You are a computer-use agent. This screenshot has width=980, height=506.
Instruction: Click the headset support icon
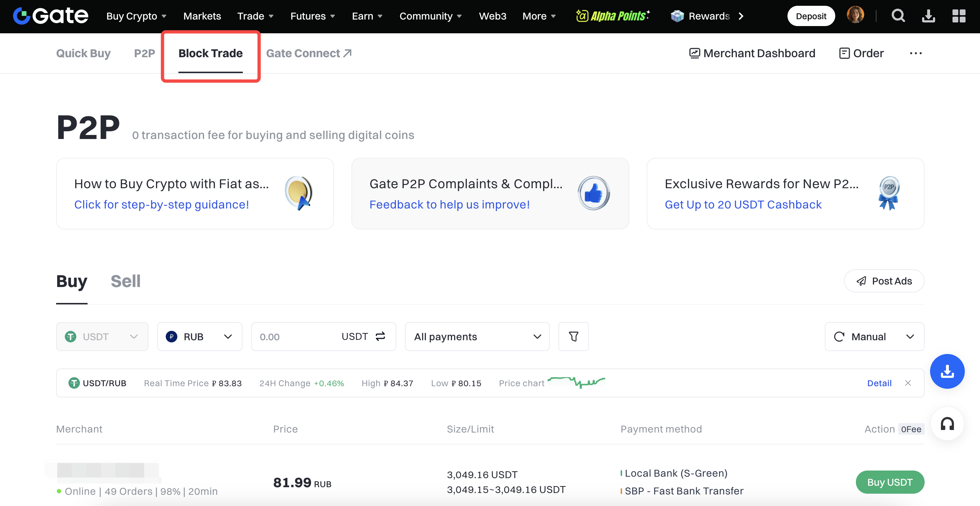pos(947,424)
